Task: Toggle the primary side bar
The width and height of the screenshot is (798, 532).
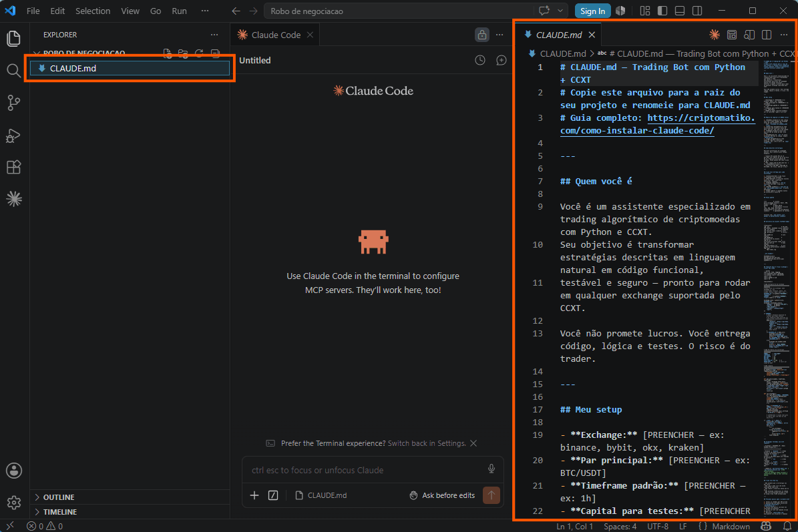Action: 662,11
